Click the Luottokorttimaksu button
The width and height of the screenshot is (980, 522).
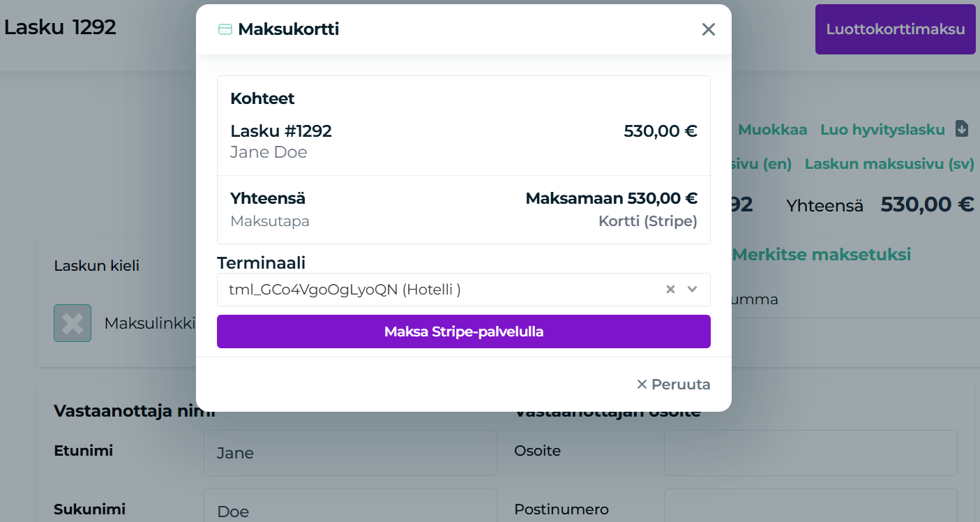[x=895, y=29]
